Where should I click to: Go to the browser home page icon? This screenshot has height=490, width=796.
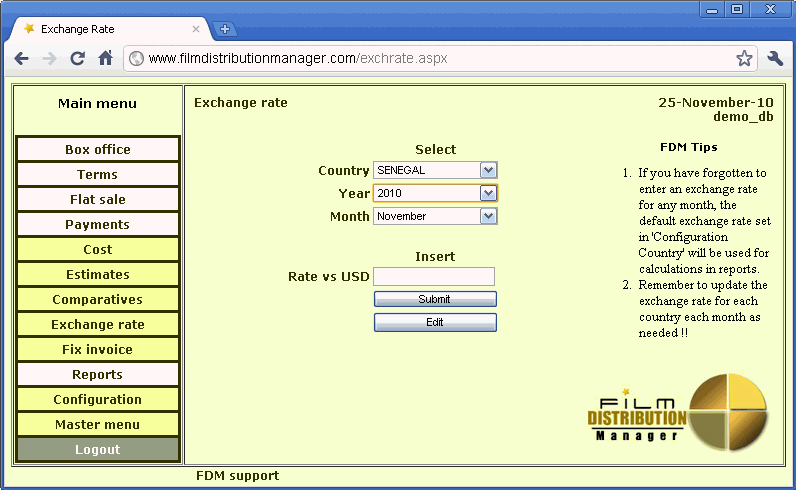pos(105,58)
